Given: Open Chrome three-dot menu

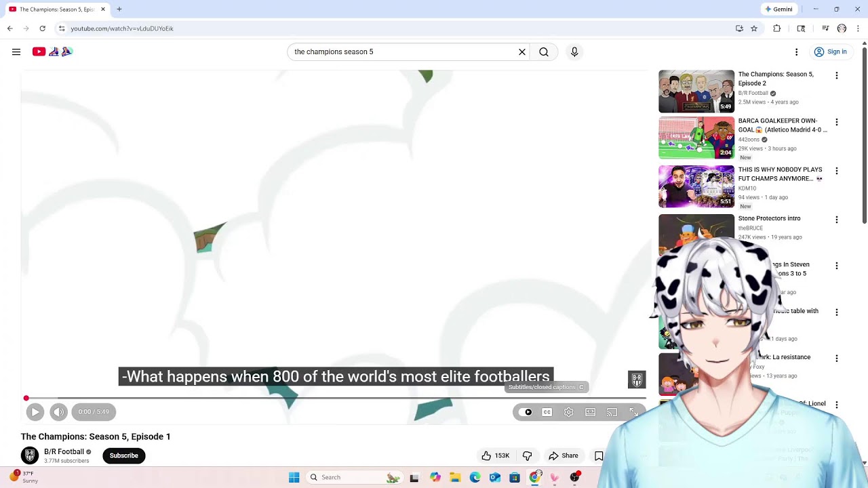Looking at the screenshot, I should (858, 28).
